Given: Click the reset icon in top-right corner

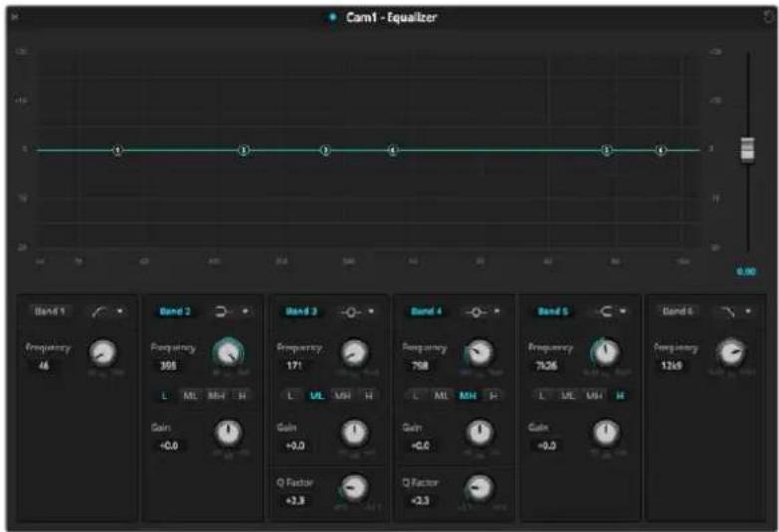Looking at the screenshot, I should [768, 16].
